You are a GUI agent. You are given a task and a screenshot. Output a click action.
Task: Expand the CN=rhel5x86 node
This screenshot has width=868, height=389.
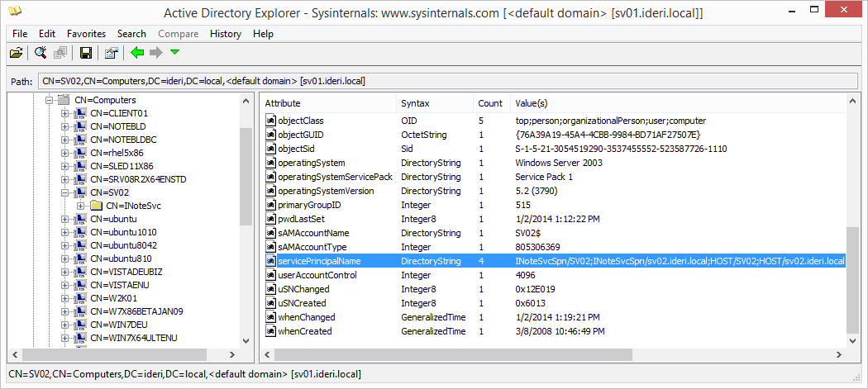tap(64, 153)
